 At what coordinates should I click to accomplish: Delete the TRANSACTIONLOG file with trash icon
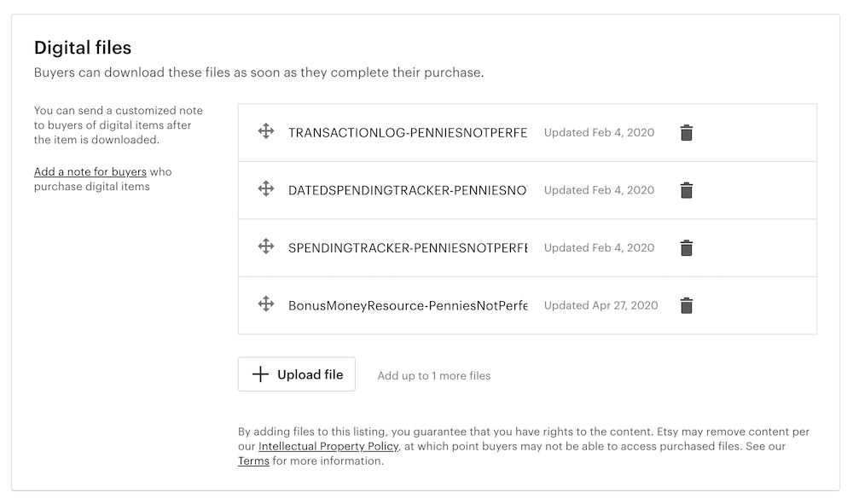tap(686, 133)
